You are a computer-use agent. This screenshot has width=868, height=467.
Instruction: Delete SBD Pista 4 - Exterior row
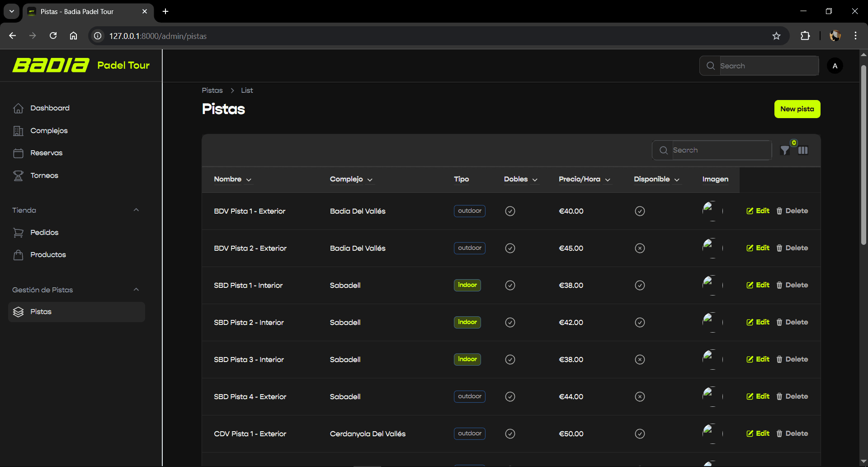(792, 396)
